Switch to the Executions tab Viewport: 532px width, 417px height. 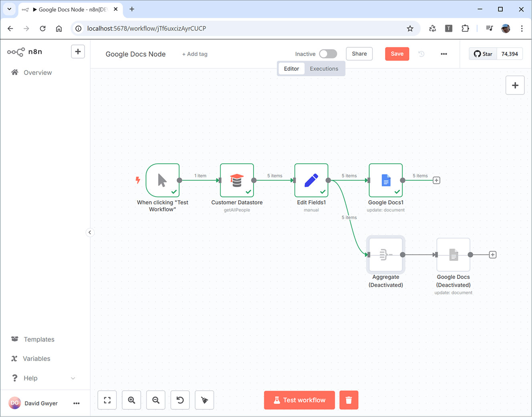click(x=324, y=68)
